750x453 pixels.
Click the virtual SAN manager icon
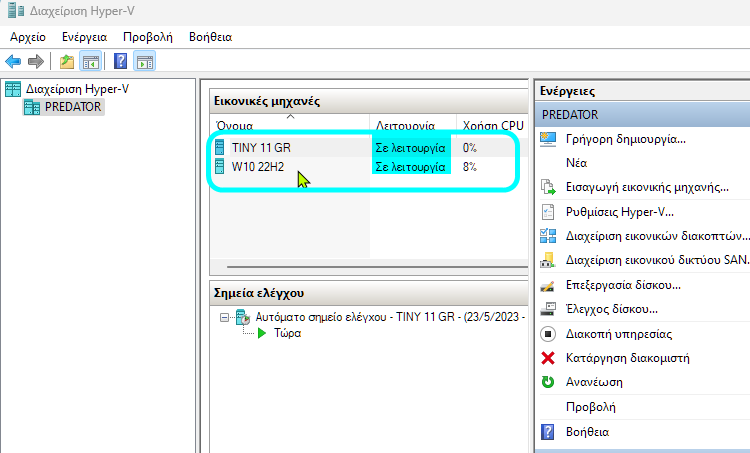click(548, 260)
